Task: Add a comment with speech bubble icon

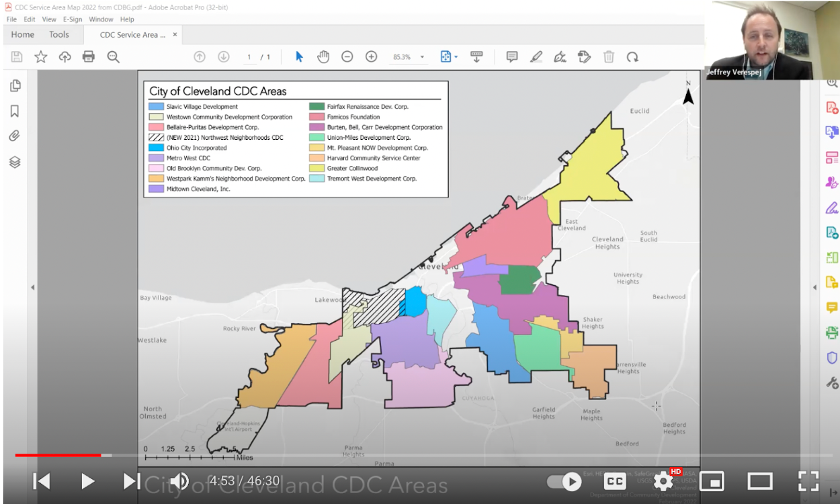Action: (x=512, y=57)
